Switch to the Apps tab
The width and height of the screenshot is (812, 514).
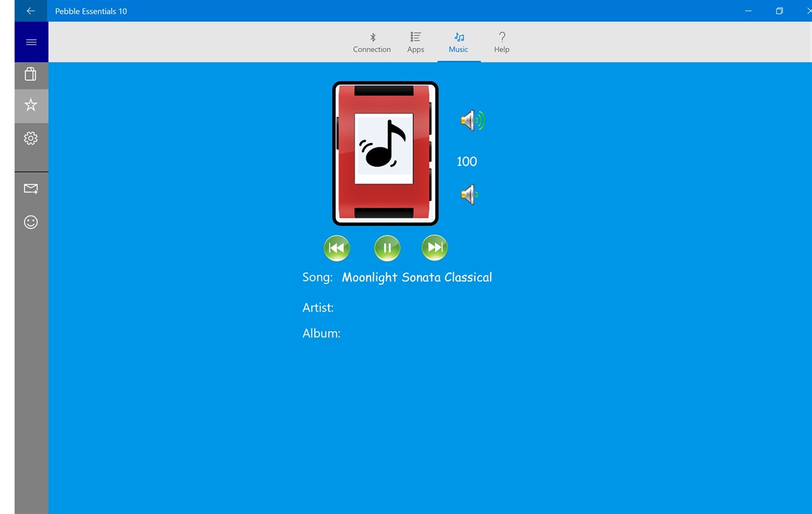[x=415, y=48]
